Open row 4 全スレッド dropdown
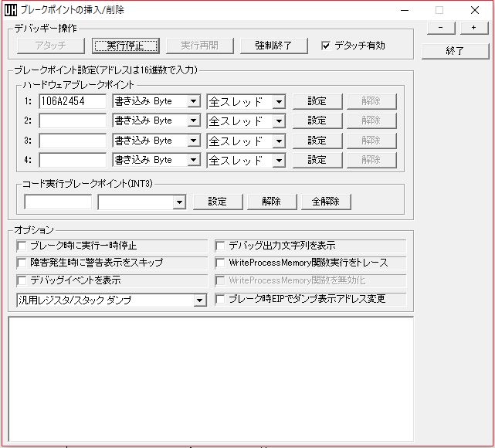This screenshot has width=495, height=448. pos(246,161)
